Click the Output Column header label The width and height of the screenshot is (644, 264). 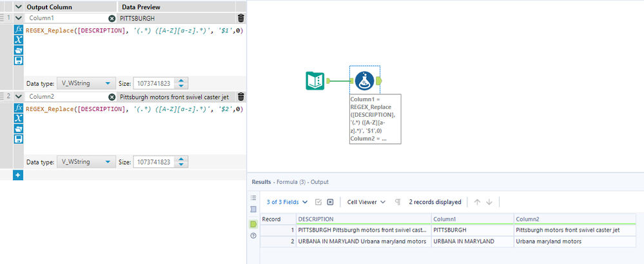tap(49, 7)
